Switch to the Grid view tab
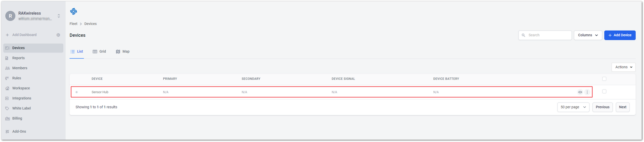Viewport: 644px width, 142px height. coord(99,51)
